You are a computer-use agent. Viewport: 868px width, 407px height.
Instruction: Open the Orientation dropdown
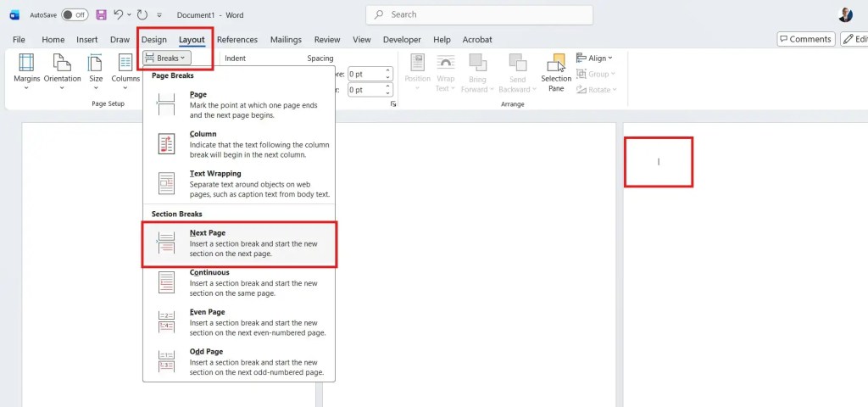tap(62, 71)
